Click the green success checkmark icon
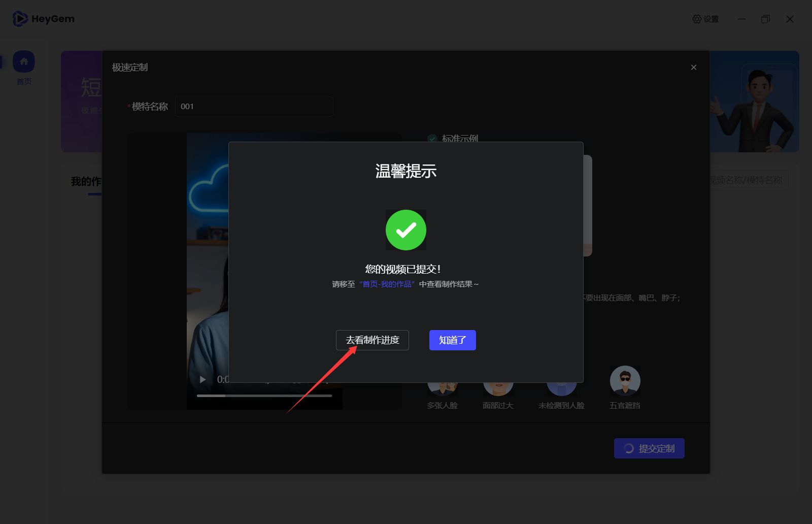The image size is (812, 524). 406,230
